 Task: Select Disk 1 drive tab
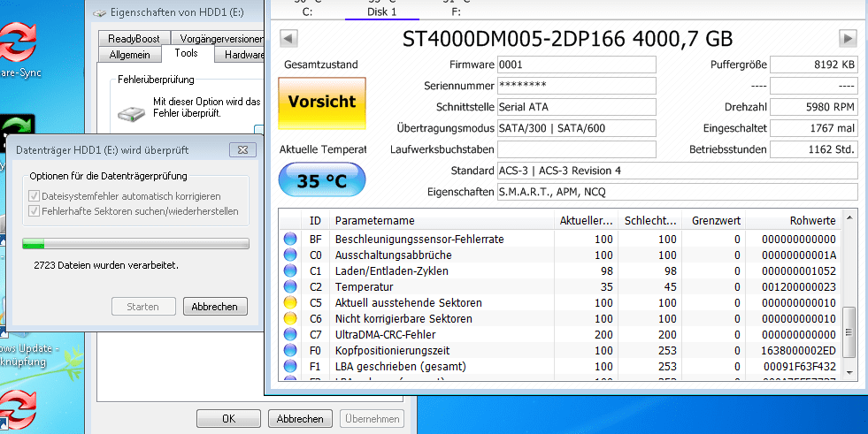click(382, 11)
